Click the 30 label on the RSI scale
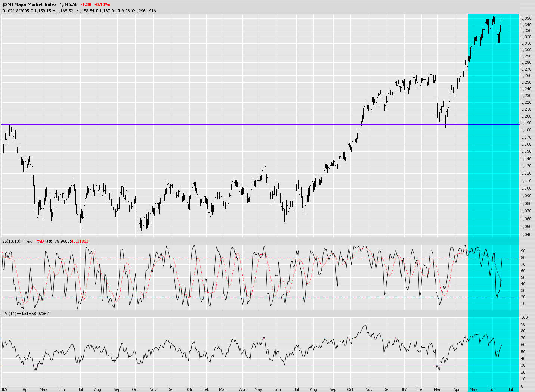 click(523, 365)
